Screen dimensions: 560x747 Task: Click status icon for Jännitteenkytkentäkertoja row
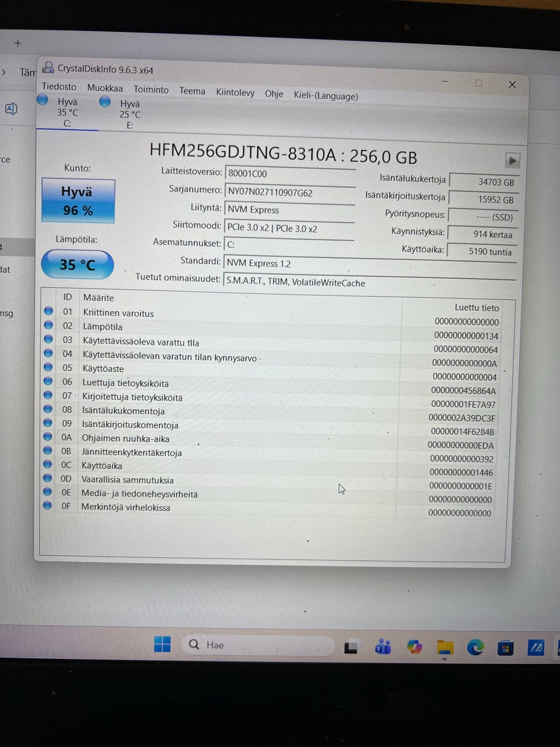(x=48, y=451)
